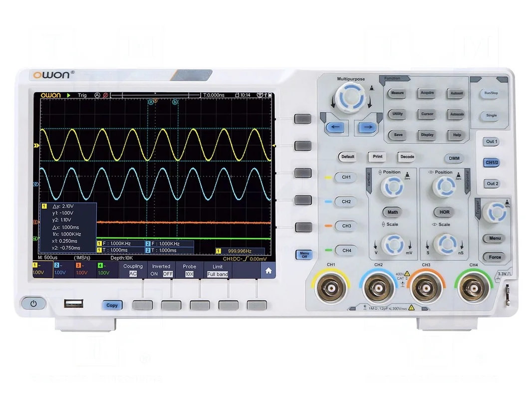Set Inverted to ON
This screenshot has height=399, width=532.
point(154,274)
